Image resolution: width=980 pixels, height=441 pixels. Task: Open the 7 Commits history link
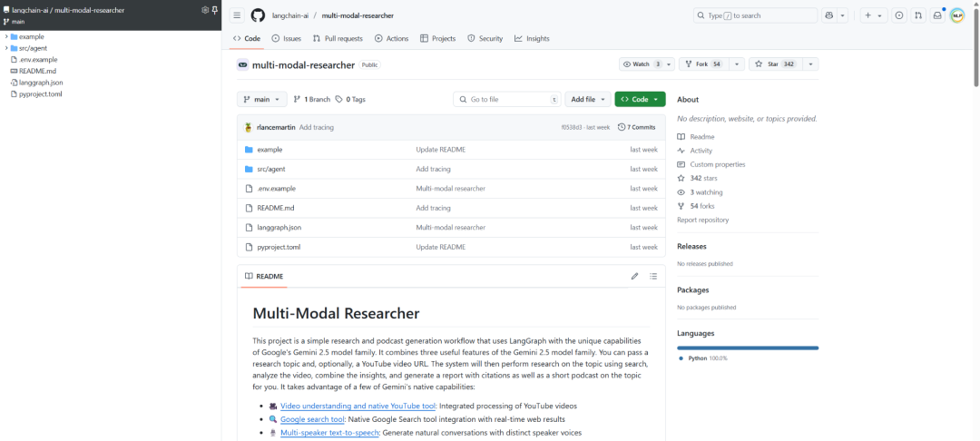point(637,127)
